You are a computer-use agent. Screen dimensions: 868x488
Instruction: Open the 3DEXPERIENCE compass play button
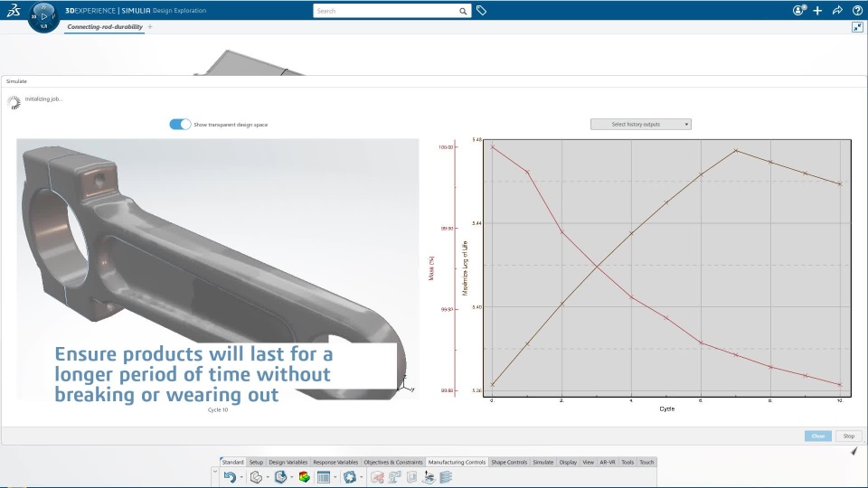pos(43,16)
